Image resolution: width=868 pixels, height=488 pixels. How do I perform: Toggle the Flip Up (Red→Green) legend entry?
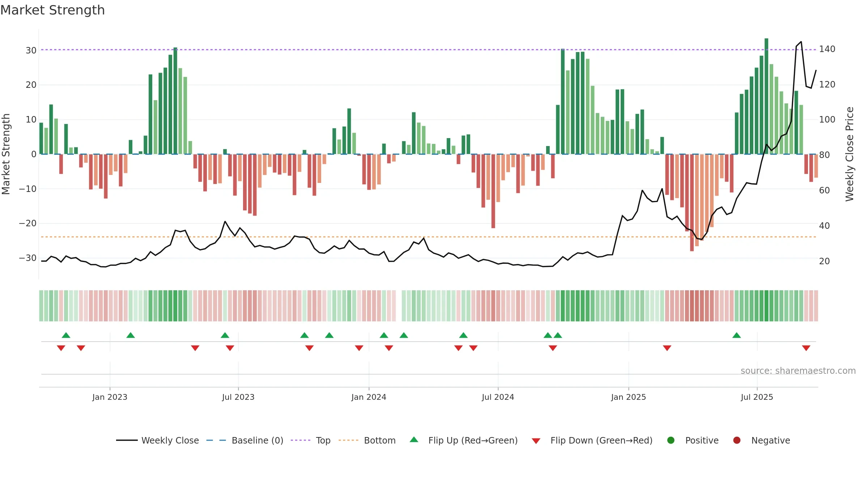(x=464, y=440)
